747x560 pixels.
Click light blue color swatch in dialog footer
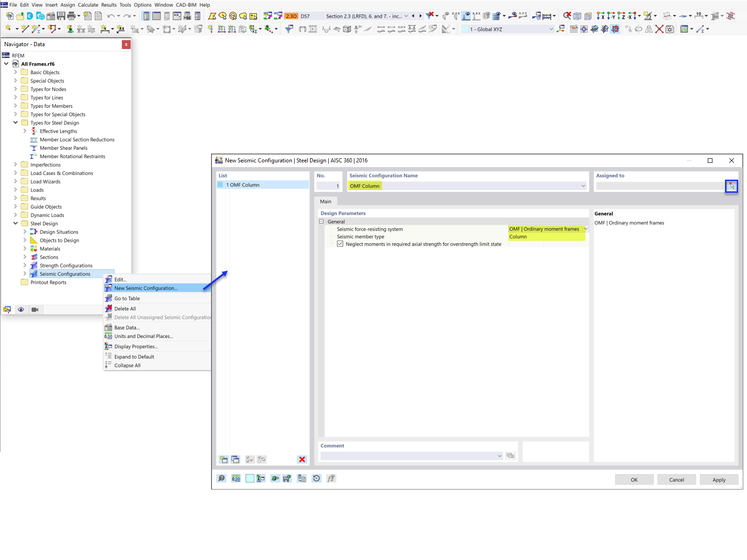pos(250,478)
